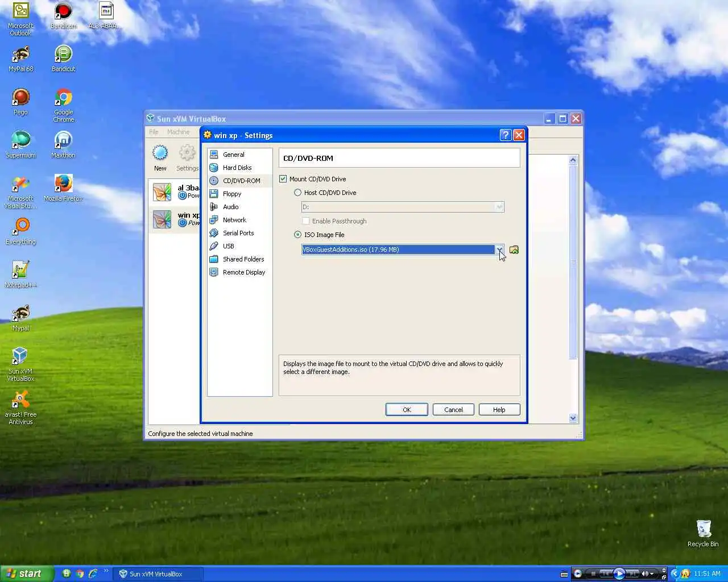Select the win xp virtual machine icon
728x582 pixels.
pos(162,219)
